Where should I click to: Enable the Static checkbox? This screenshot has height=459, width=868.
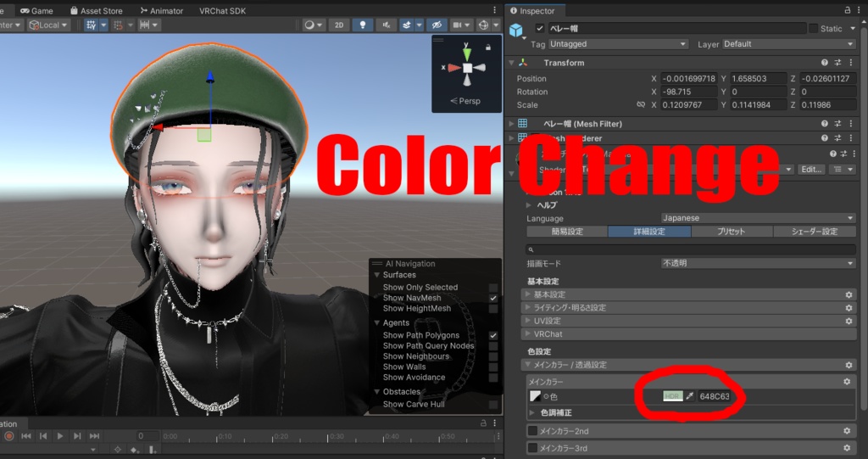pos(813,28)
